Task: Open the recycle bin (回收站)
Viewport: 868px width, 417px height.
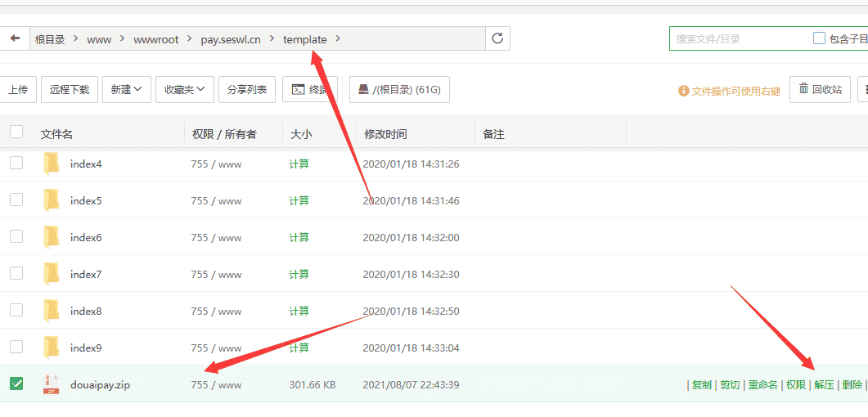Action: (x=821, y=90)
